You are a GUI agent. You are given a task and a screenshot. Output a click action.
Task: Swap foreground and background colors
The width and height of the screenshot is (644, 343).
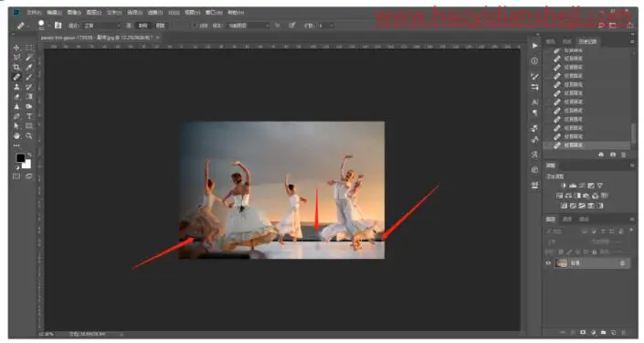coord(29,155)
